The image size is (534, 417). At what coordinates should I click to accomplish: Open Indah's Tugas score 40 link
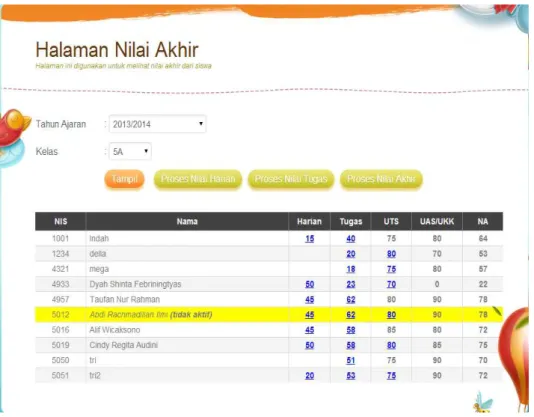coord(351,238)
